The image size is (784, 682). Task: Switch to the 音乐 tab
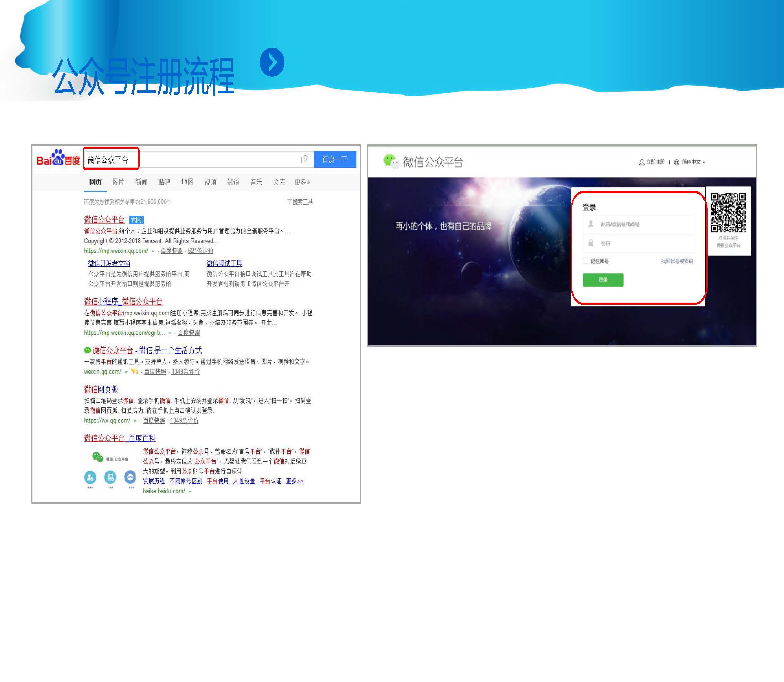click(x=256, y=182)
